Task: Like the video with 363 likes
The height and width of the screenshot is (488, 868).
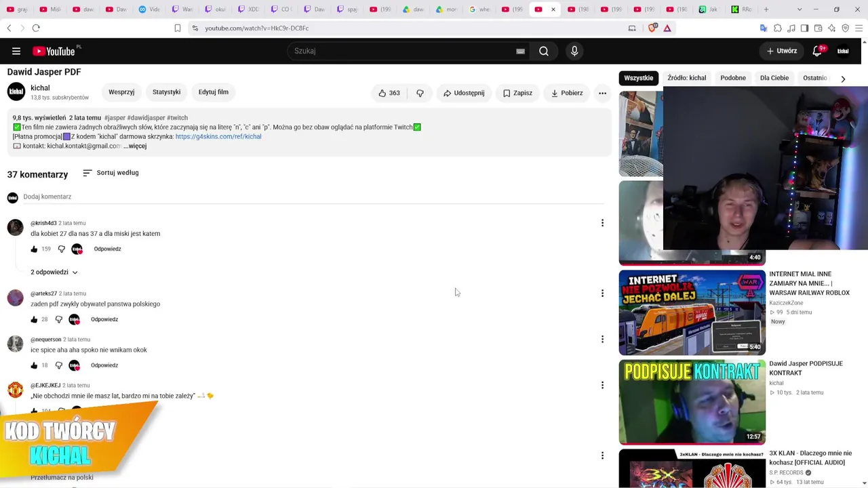Action: point(389,93)
